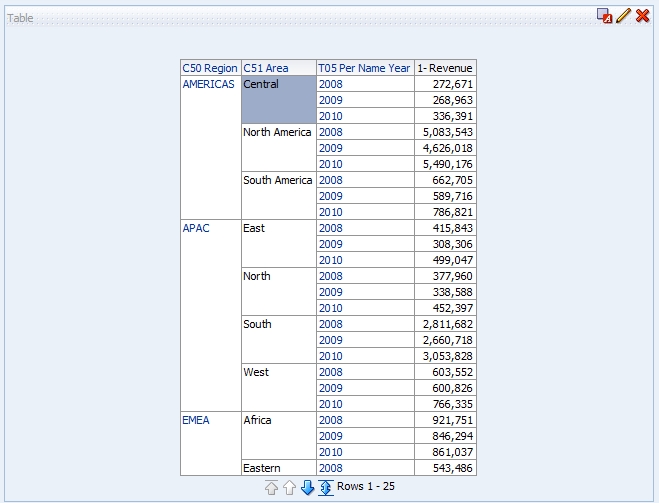Click the South America area cell
The height and width of the screenshot is (503, 659).
click(277, 180)
